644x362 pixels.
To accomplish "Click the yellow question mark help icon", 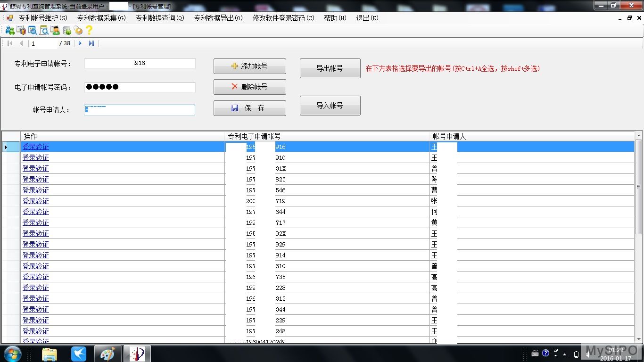I will [89, 30].
